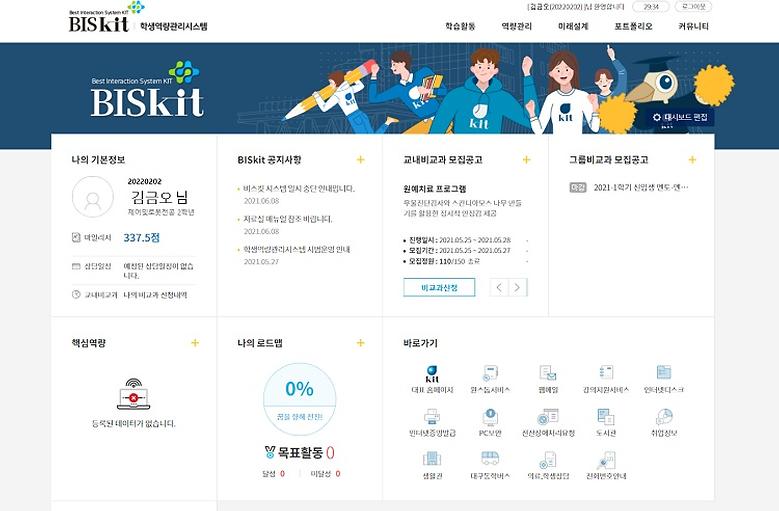Image resolution: width=779 pixels, height=511 pixels.
Task: Open the 취업정보 shortcut icon
Action: [664, 417]
